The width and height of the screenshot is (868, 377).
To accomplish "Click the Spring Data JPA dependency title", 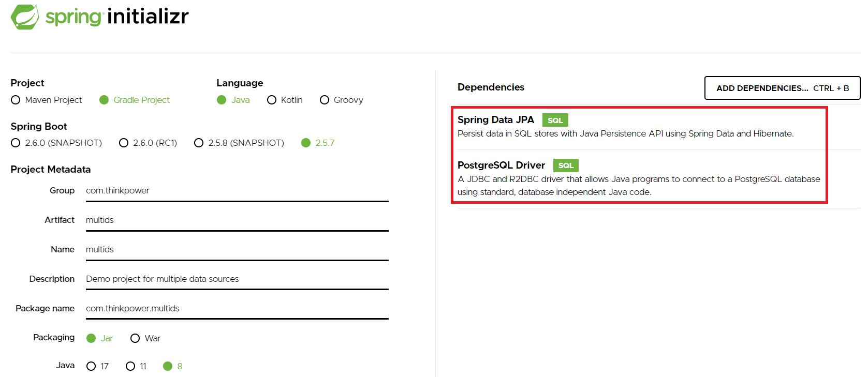I will 495,119.
